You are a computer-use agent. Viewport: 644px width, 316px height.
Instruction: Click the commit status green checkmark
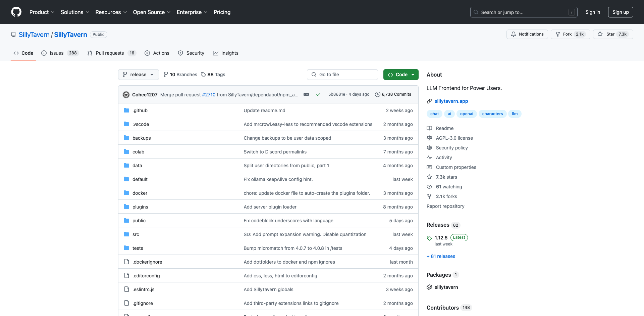318,95
